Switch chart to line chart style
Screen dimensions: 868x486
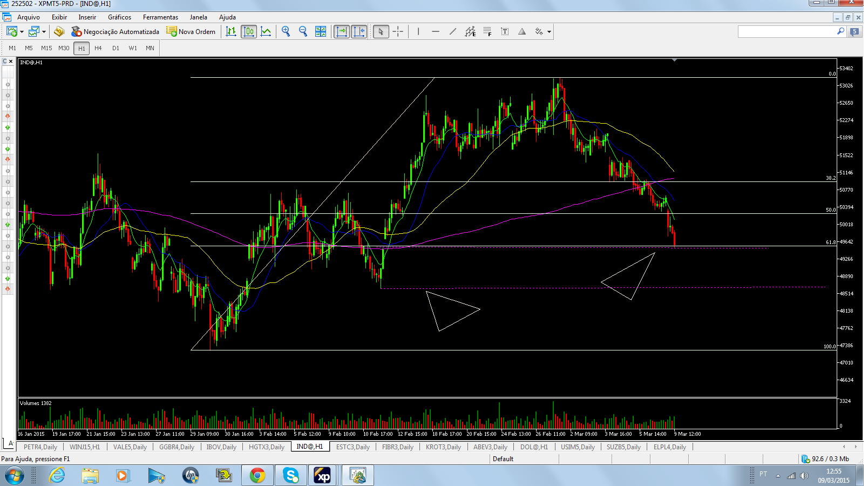click(266, 32)
